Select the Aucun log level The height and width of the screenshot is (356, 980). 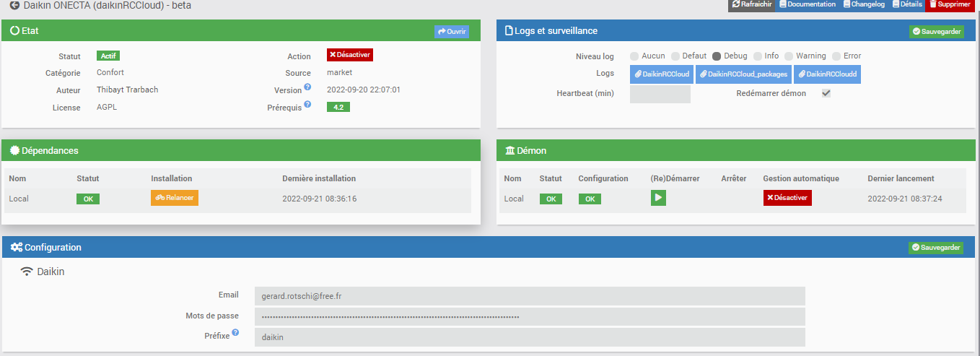(634, 56)
